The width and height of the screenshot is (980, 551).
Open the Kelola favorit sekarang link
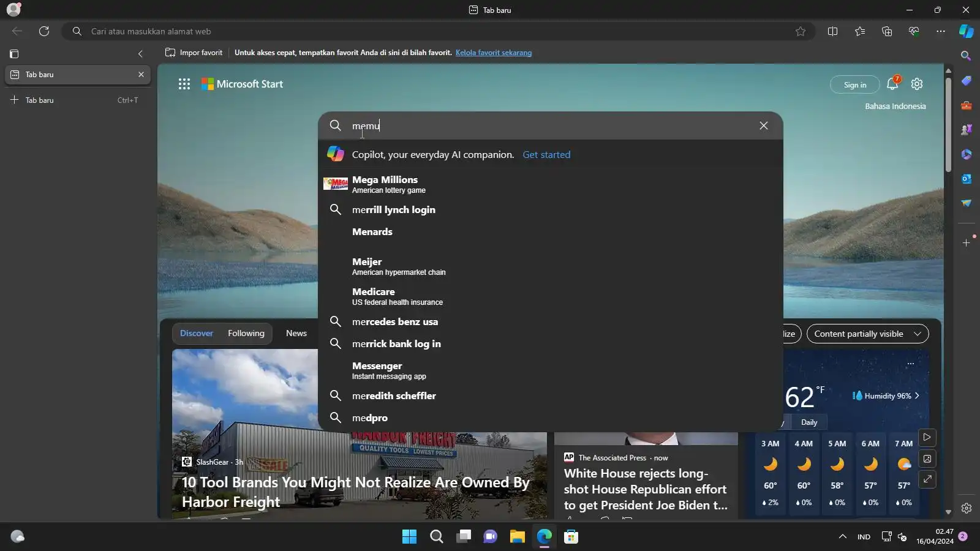494,53
